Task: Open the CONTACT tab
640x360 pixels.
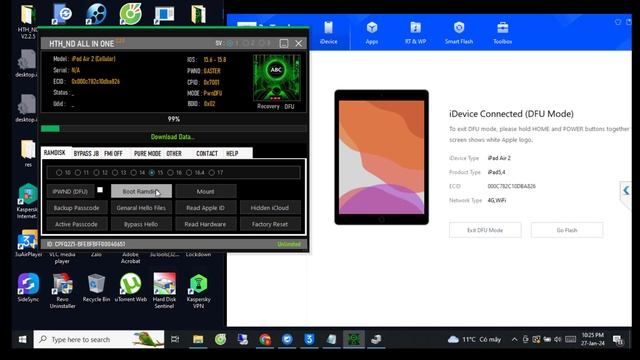Action: pyautogui.click(x=207, y=153)
